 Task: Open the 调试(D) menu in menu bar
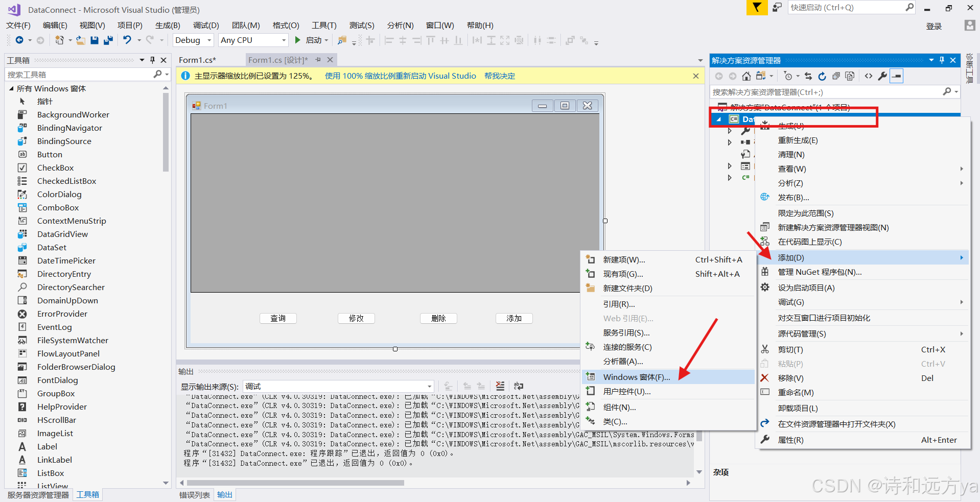click(206, 25)
